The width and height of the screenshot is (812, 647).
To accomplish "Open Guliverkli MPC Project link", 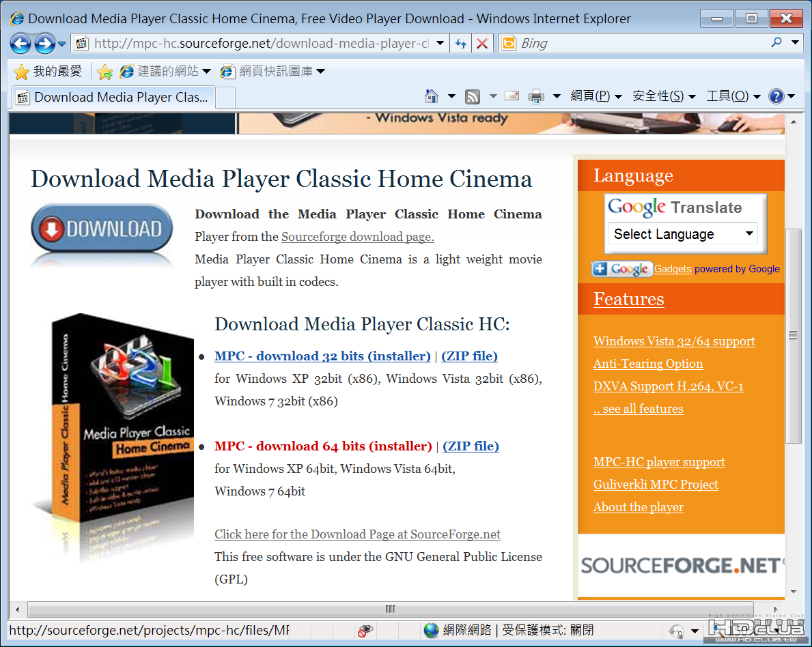I will point(656,485).
